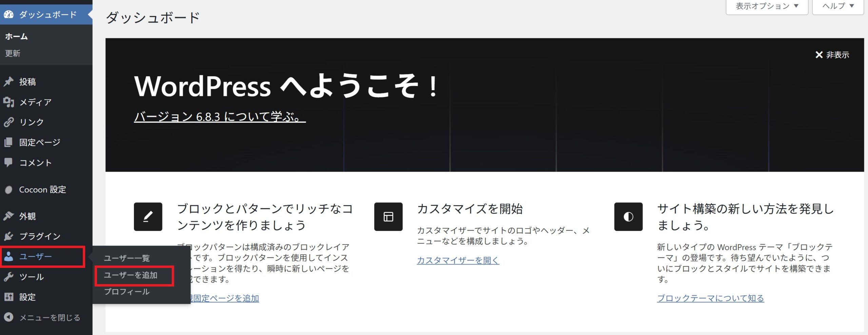Image resolution: width=868 pixels, height=335 pixels.
Task: Click the カスタマイザーを開く link
Action: point(458,260)
